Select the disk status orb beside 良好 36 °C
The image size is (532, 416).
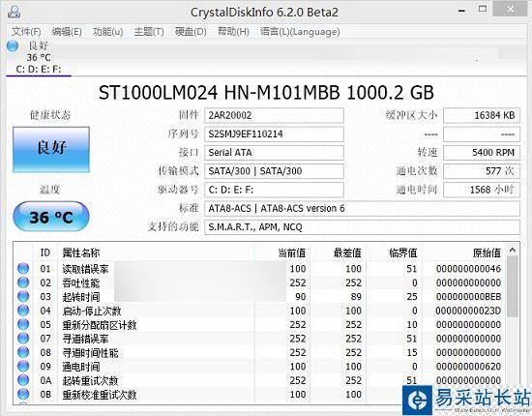coord(13,45)
